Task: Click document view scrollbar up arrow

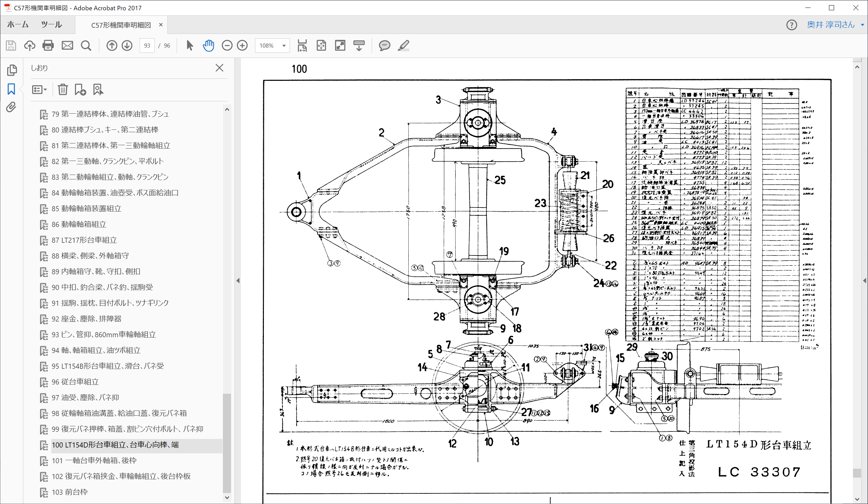Action: 857,67
